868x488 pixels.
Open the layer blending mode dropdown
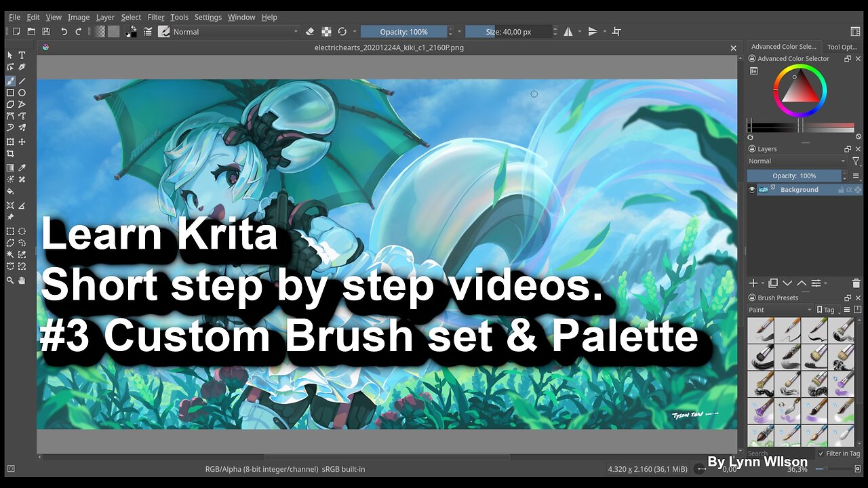[797, 161]
